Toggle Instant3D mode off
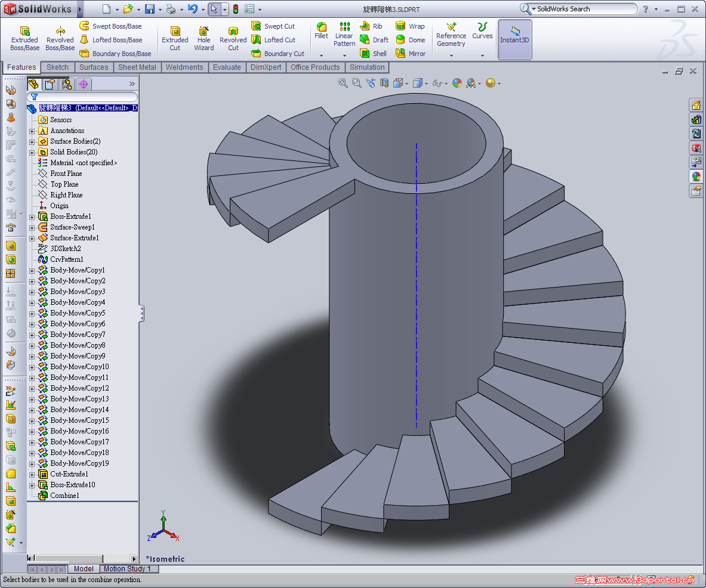Screen dimensions: 706x588 pos(514,39)
